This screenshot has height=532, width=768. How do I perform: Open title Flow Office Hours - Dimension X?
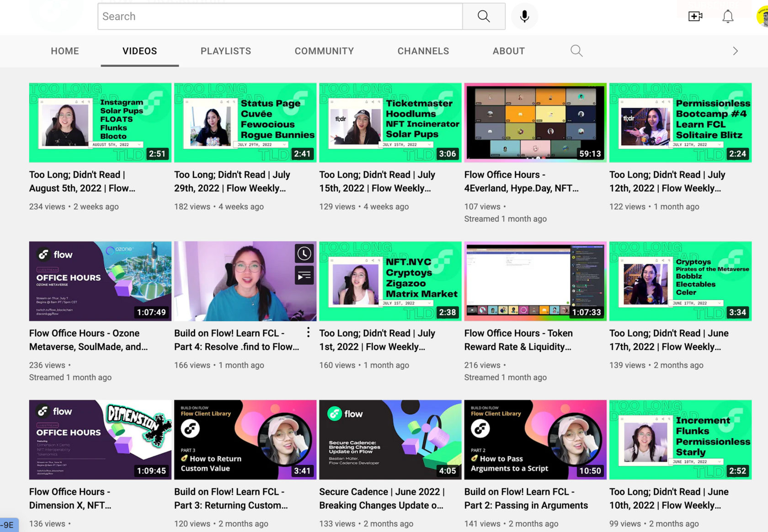(x=70, y=499)
